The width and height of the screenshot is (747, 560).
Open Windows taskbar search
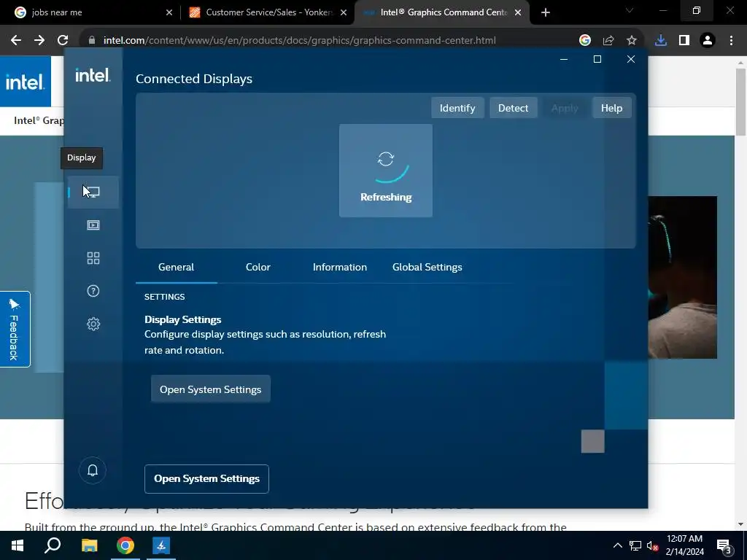pyautogui.click(x=53, y=545)
